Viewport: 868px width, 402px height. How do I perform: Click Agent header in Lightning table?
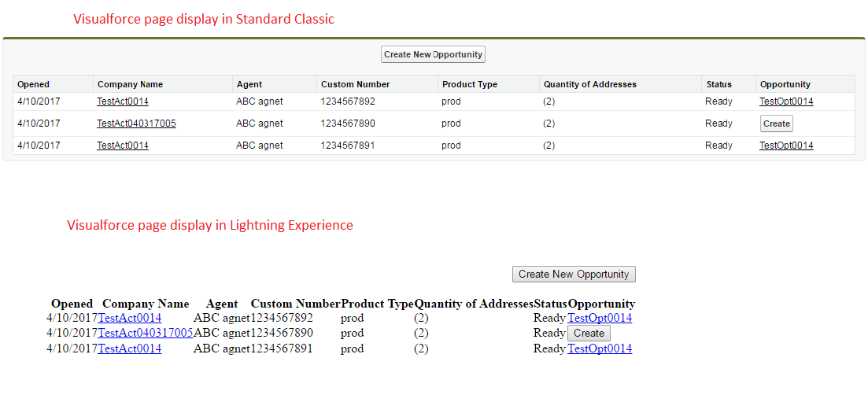221,304
